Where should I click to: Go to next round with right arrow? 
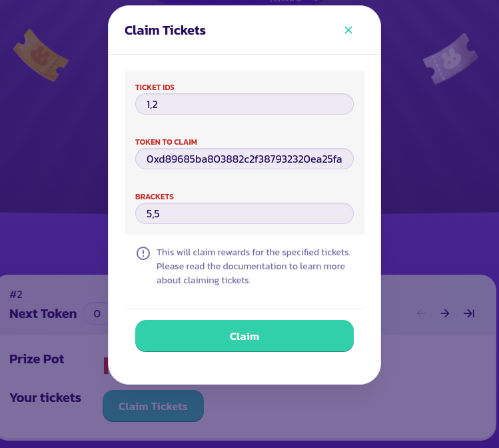445,313
